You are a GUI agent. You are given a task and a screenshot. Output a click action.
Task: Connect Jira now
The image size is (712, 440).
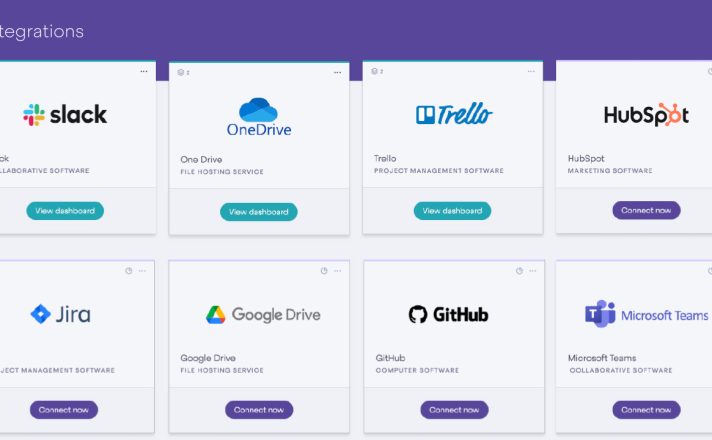click(64, 410)
